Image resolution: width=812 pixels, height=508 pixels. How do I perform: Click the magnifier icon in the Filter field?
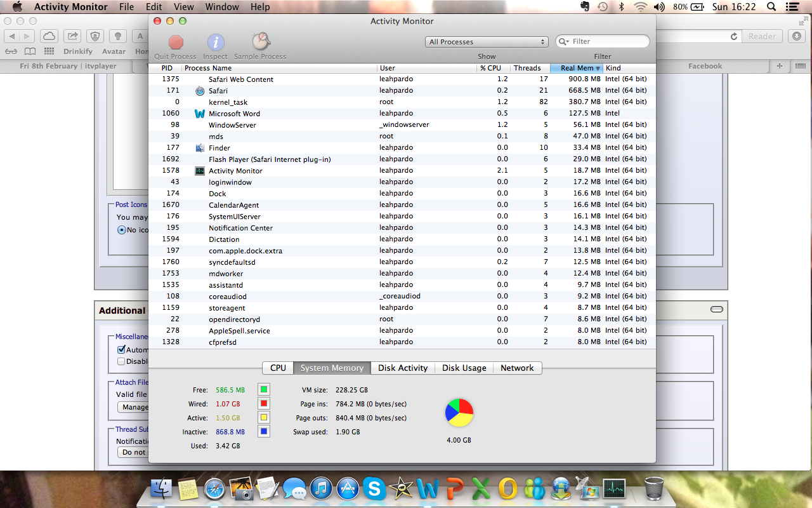[x=564, y=41]
